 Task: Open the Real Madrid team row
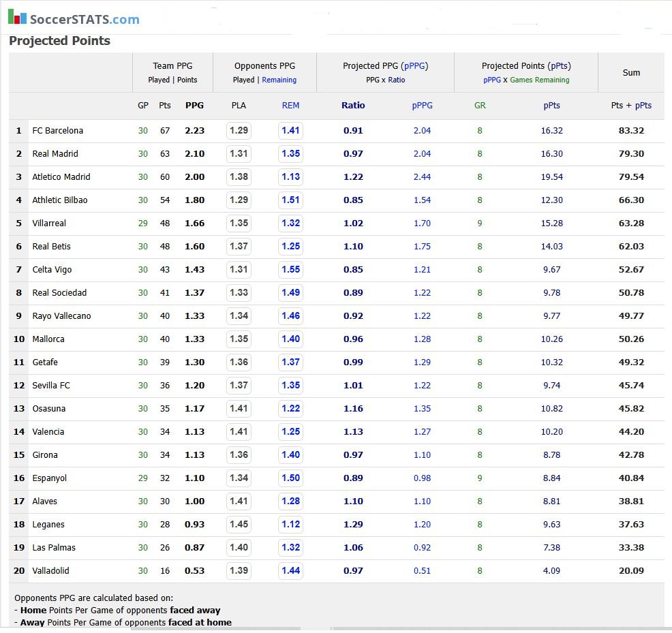(337, 154)
